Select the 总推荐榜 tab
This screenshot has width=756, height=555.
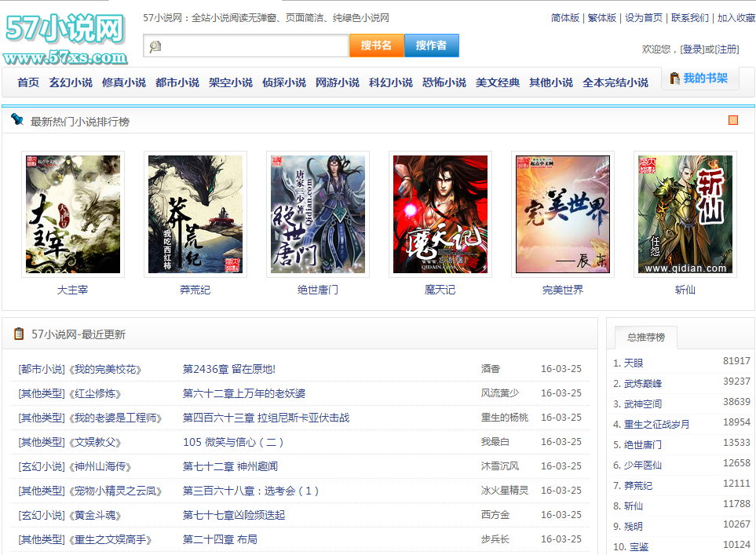[645, 337]
